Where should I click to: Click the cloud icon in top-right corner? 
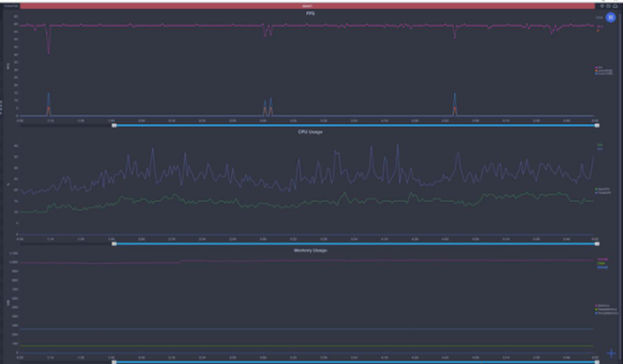[x=615, y=5]
